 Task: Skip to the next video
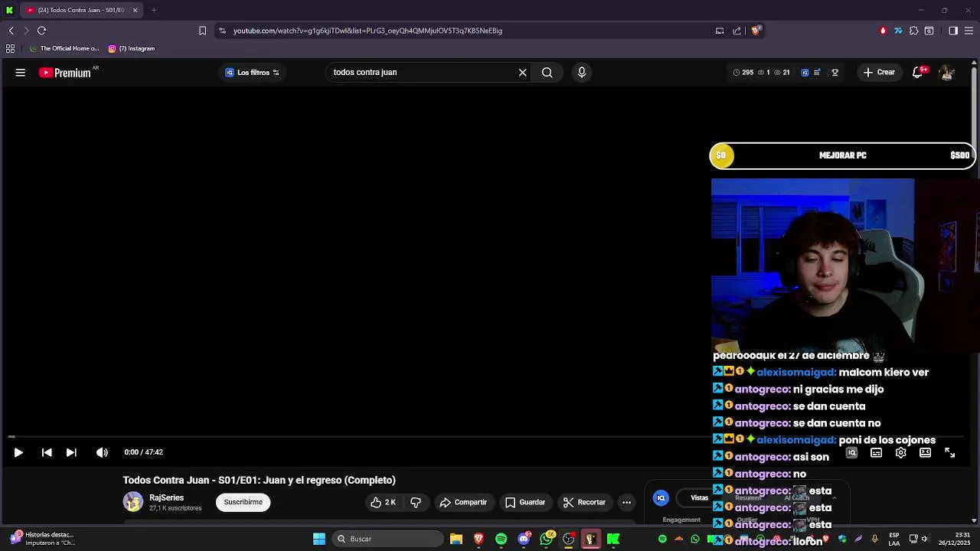[x=71, y=452]
